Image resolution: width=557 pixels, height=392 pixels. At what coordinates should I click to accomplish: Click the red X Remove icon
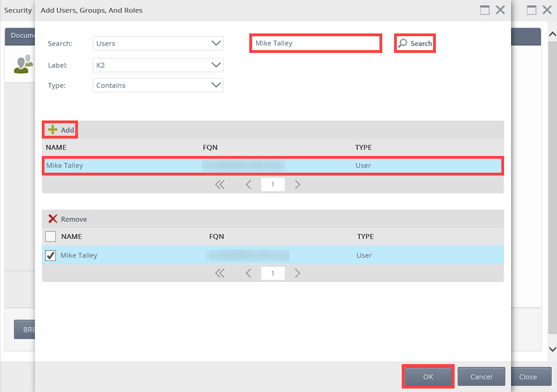[x=53, y=219]
